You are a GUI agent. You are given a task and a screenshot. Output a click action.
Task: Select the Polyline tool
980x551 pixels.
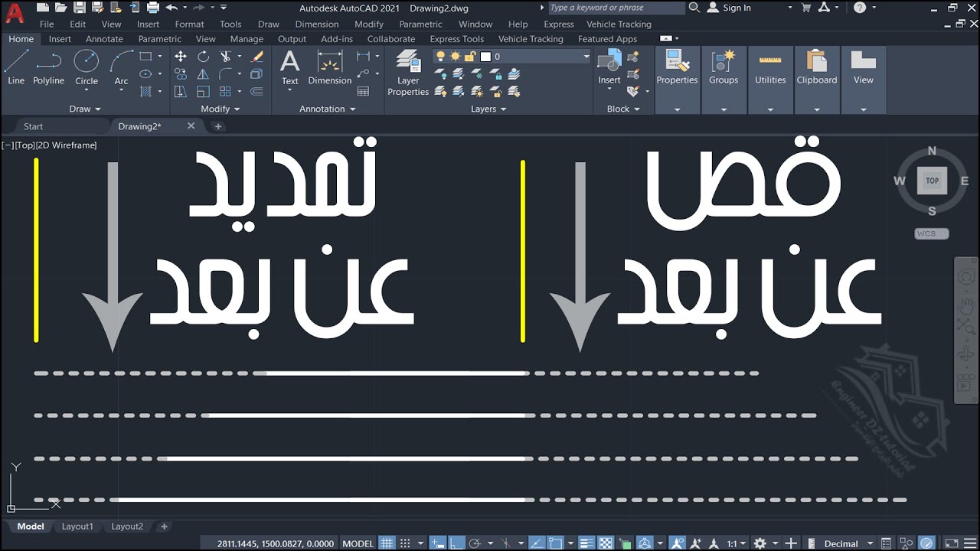tap(49, 67)
